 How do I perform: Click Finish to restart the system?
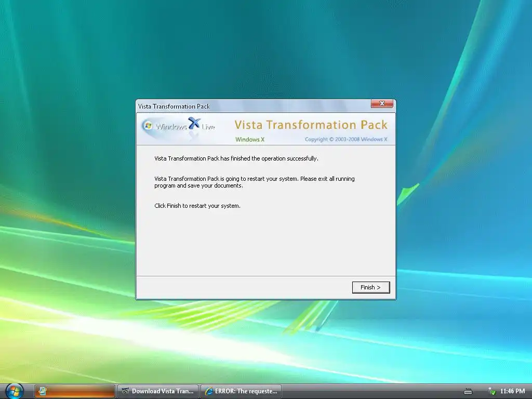(x=371, y=287)
